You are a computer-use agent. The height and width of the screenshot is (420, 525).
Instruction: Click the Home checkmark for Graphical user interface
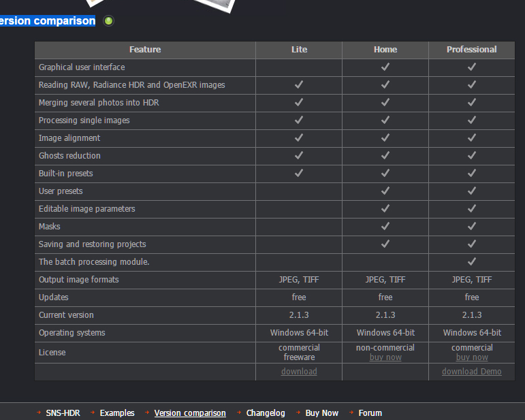[385, 67]
